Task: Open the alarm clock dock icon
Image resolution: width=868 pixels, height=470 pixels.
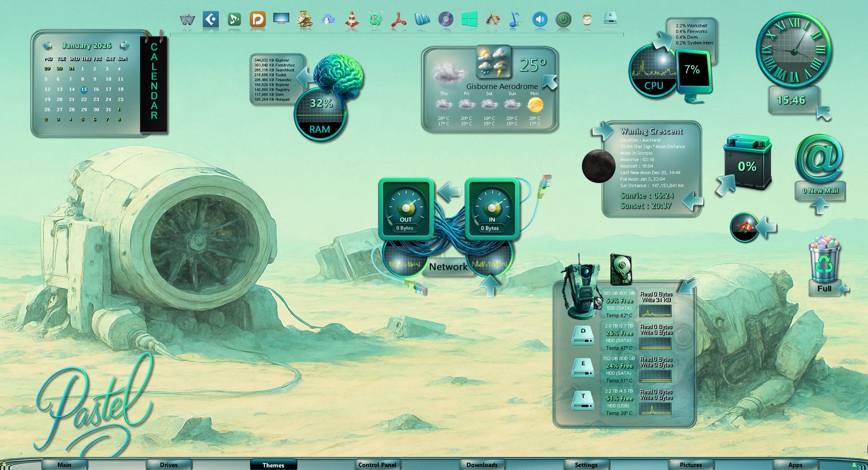Action: coord(587,19)
